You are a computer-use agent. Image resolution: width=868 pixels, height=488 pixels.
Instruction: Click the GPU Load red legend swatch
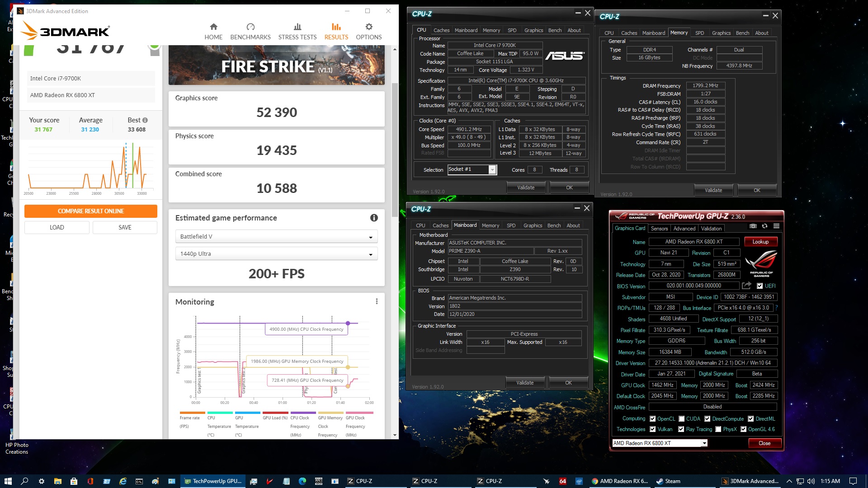click(275, 413)
